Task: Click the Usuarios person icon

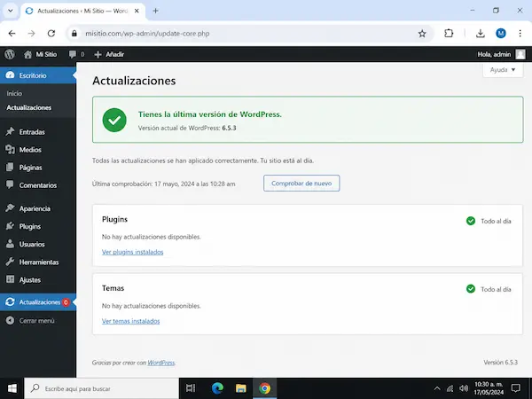Action: coord(10,244)
